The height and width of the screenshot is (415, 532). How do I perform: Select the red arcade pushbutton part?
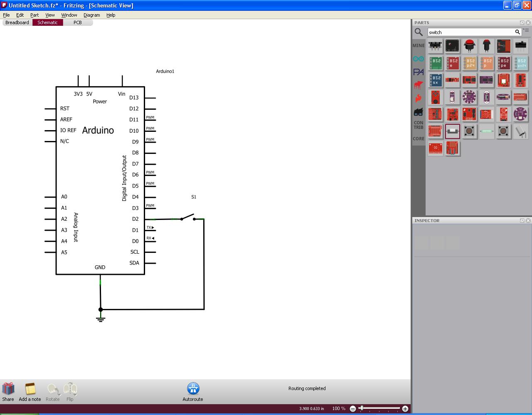tap(470, 46)
